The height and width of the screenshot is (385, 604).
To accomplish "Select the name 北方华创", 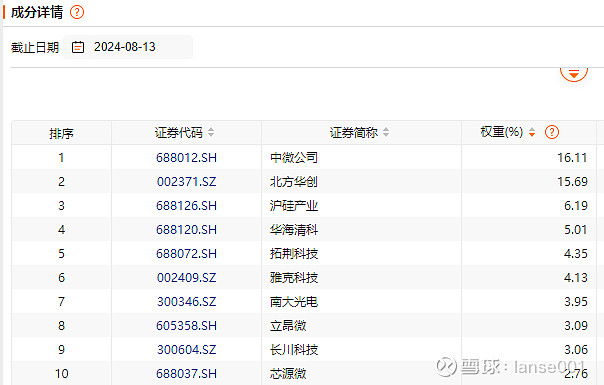I will 294,182.
